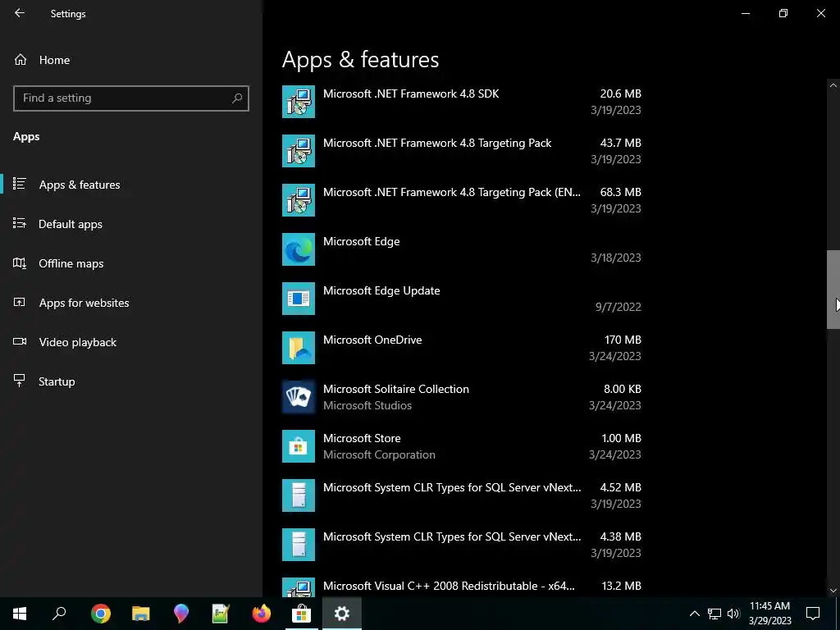Click the scrollbar thumb of apps list

(833, 290)
